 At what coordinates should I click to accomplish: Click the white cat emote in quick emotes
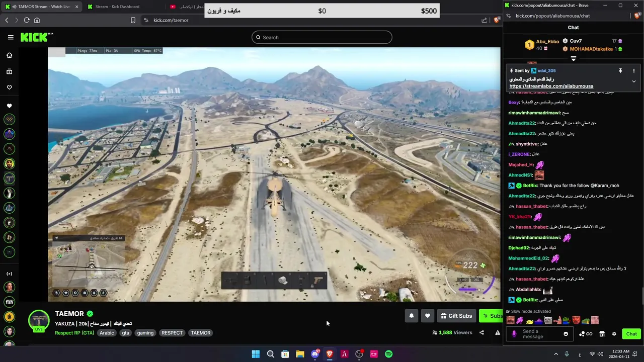tap(548, 320)
